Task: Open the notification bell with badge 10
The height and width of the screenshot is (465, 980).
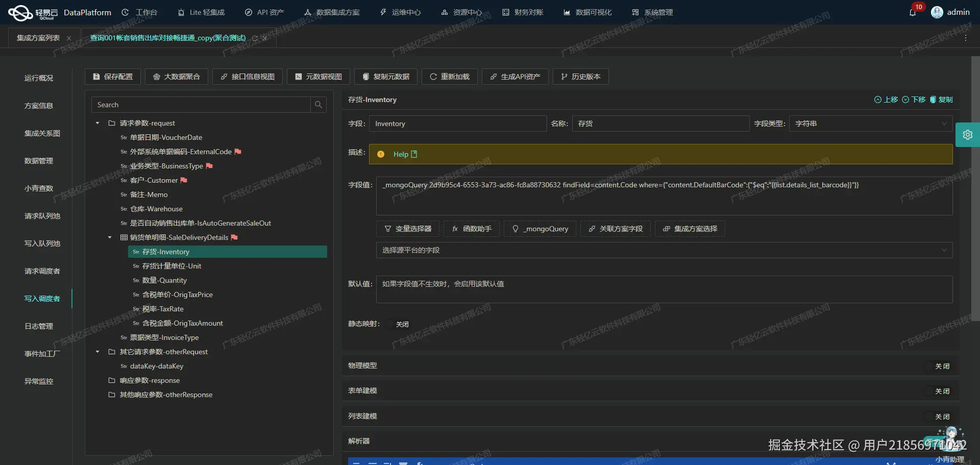Action: click(x=913, y=12)
